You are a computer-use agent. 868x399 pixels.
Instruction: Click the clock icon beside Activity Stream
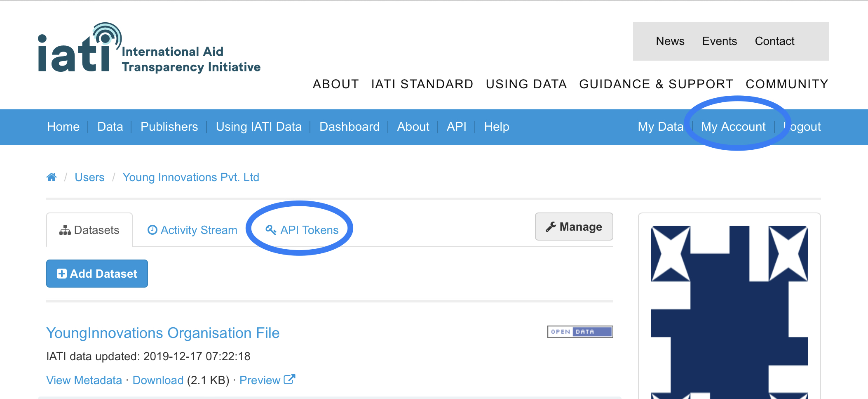[x=152, y=230]
